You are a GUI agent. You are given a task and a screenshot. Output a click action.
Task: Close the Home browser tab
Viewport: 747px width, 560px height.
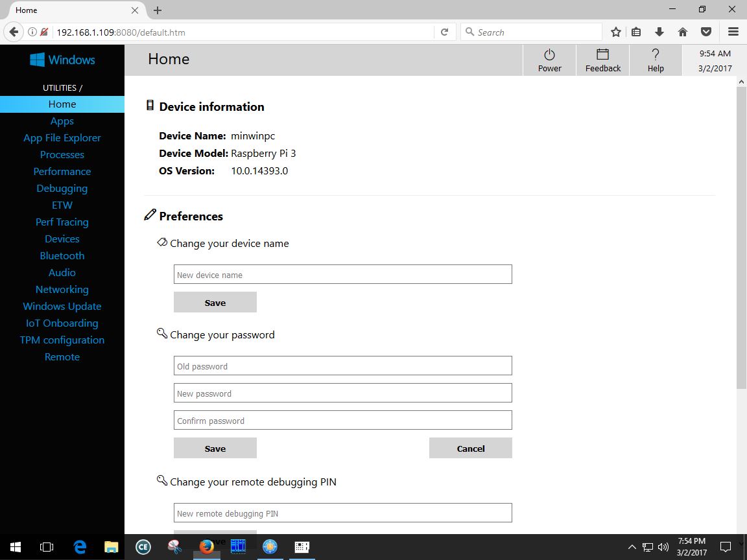pyautogui.click(x=135, y=10)
